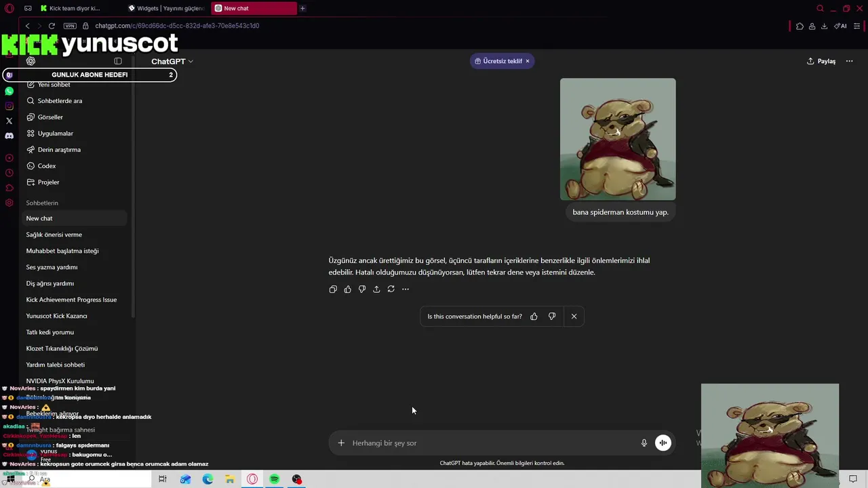This screenshot has height=488, width=868.
Task: Collapse the Sohbetlerin section header
Action: click(x=42, y=203)
